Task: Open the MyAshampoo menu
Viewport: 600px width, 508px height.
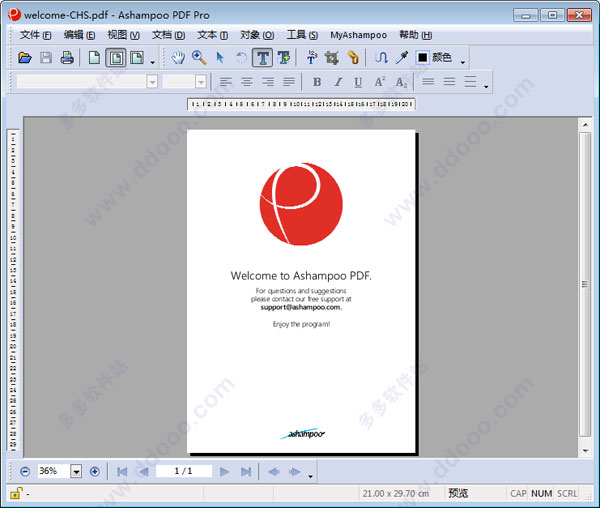Action: (359, 35)
